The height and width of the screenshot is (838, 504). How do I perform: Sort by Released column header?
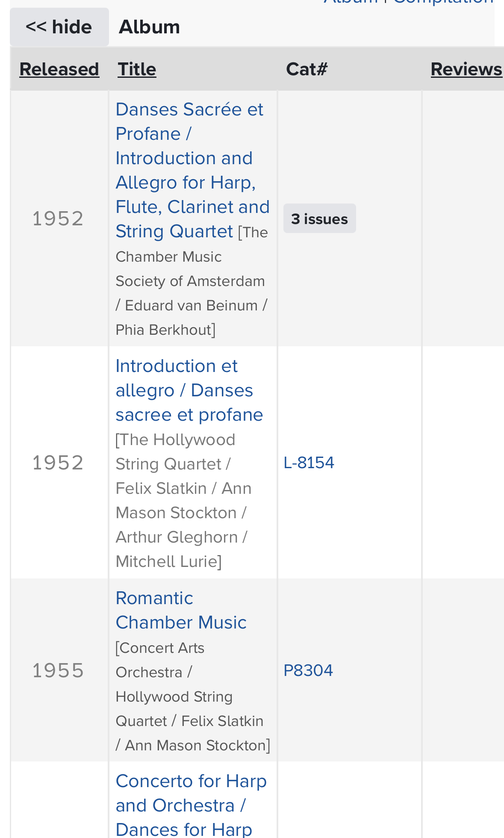click(59, 69)
